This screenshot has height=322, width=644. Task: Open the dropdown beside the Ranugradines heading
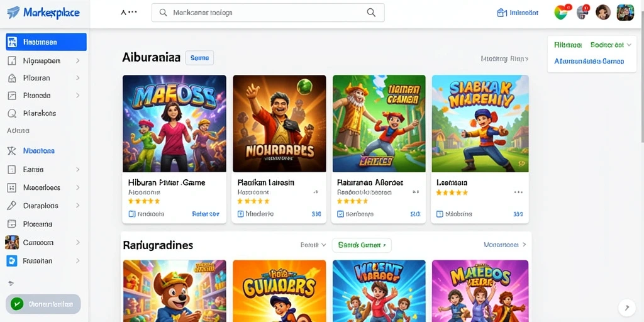click(313, 245)
